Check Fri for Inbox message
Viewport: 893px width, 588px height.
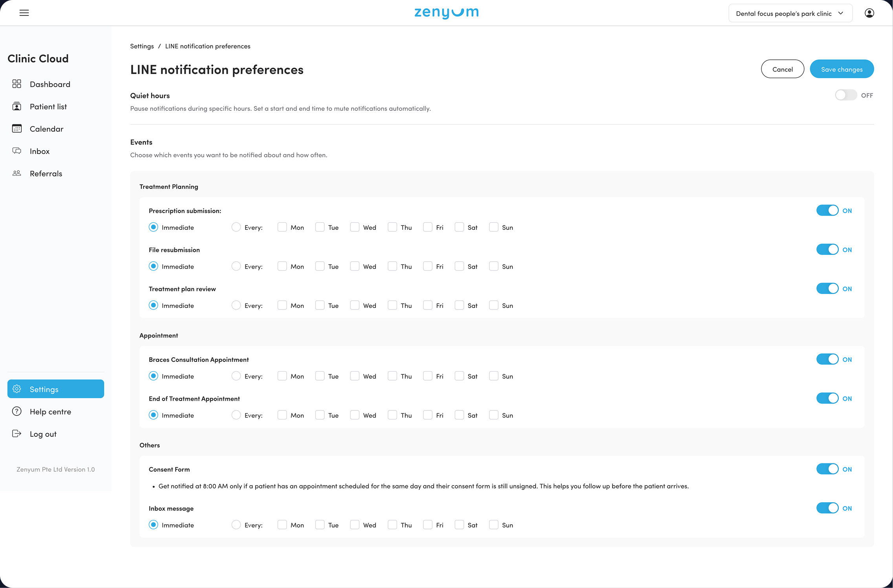pyautogui.click(x=428, y=525)
